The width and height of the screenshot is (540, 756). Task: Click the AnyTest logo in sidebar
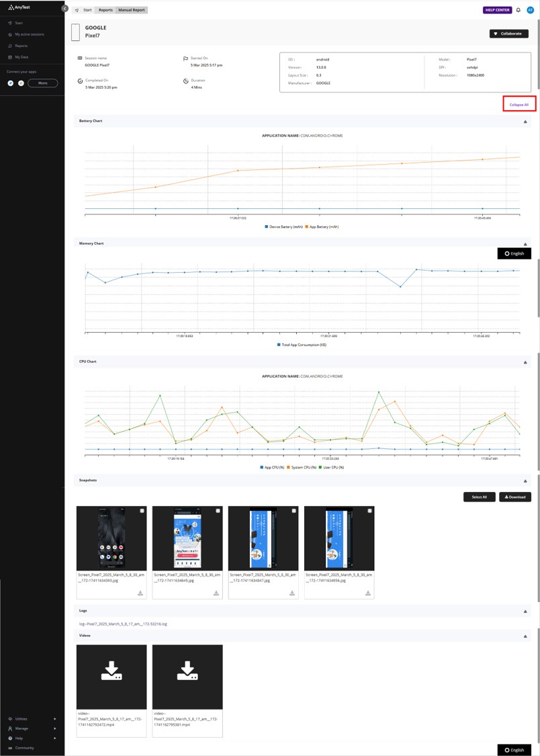pos(19,7)
